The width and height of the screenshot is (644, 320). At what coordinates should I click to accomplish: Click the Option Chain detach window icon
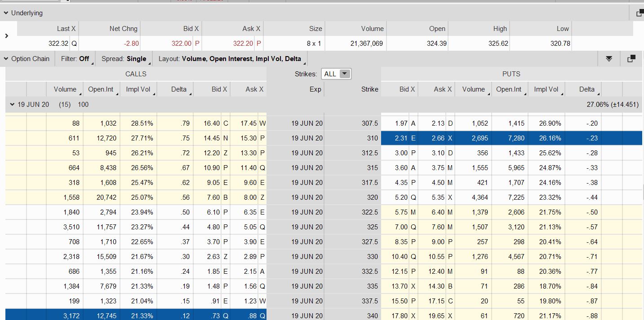point(631,59)
